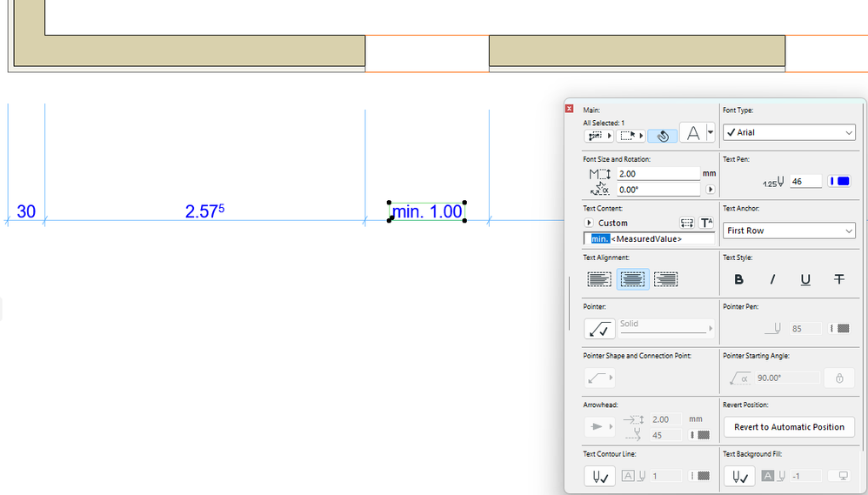This screenshot has height=495, width=868.
Task: Click the arrowhead pen field 45
Action: pos(666,435)
